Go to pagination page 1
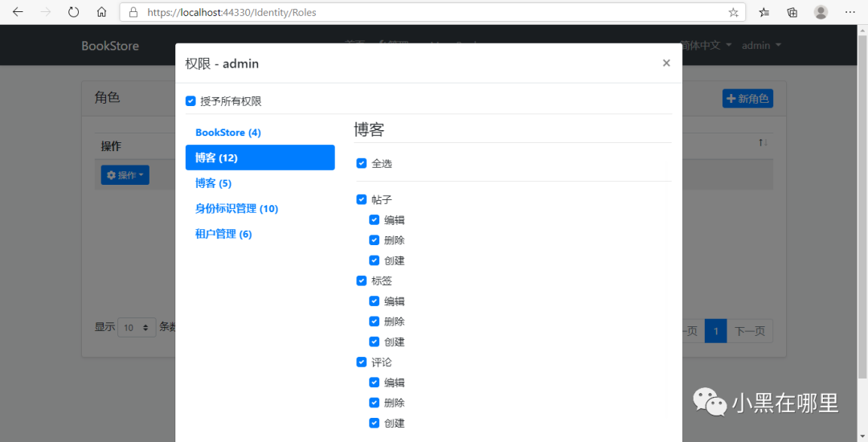 pos(716,331)
